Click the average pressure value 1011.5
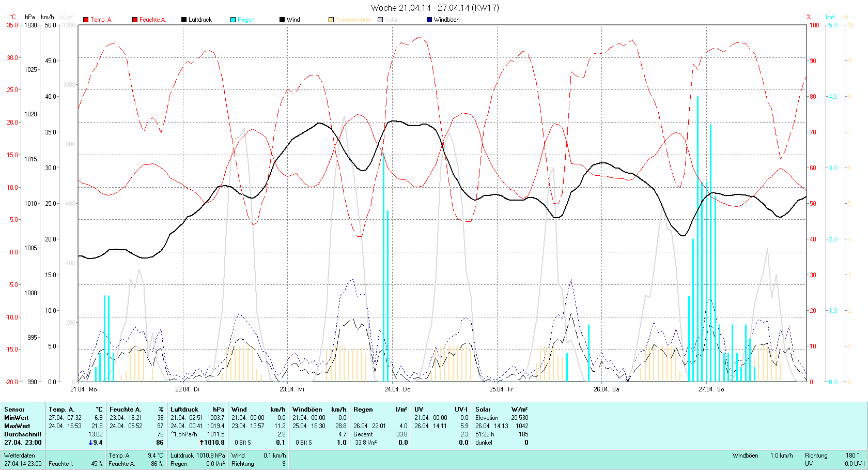The image size is (868, 470). 216,434
